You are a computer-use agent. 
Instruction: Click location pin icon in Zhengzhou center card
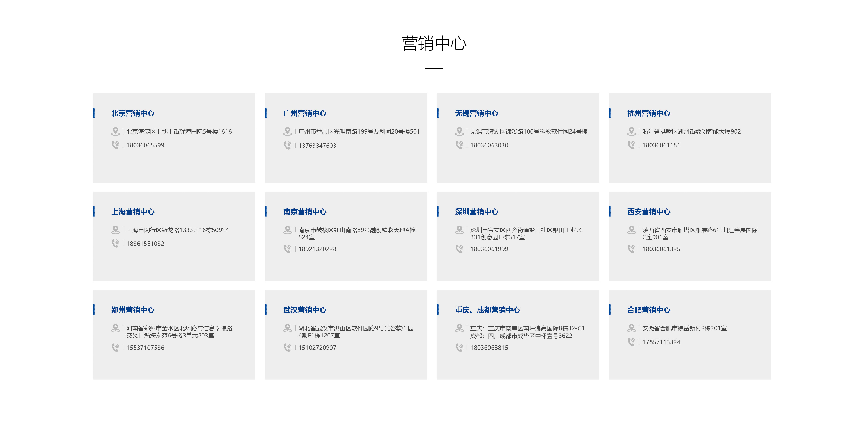[x=115, y=328]
